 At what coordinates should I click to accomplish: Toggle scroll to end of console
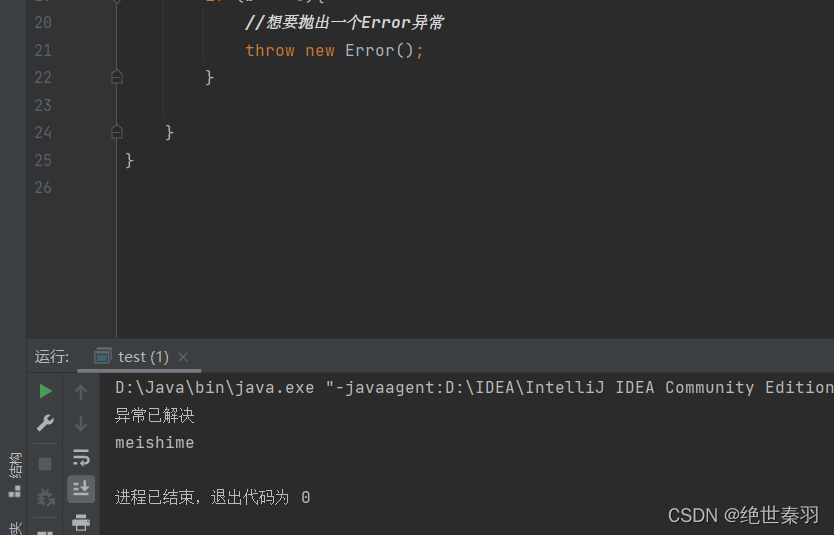(x=81, y=489)
